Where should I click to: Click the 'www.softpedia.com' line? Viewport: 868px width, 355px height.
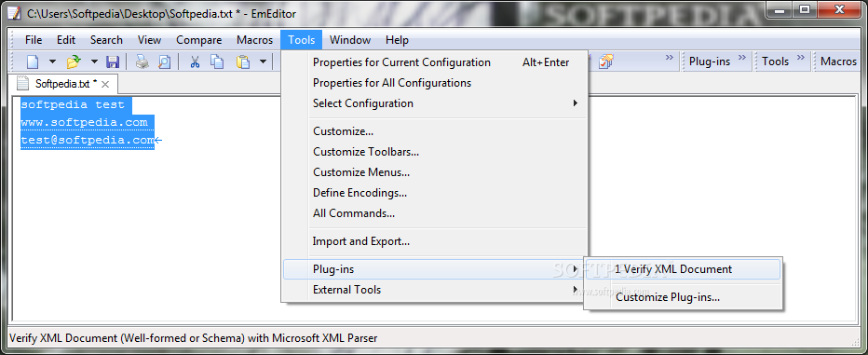pyautogui.click(x=84, y=122)
